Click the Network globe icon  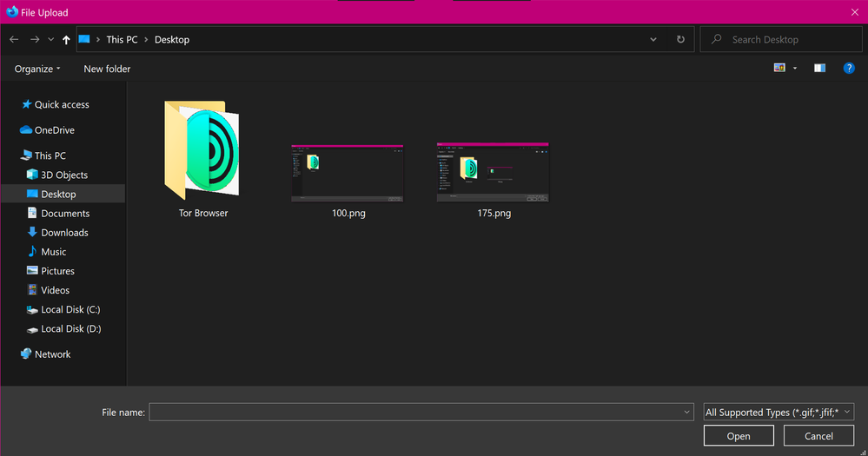(26, 354)
